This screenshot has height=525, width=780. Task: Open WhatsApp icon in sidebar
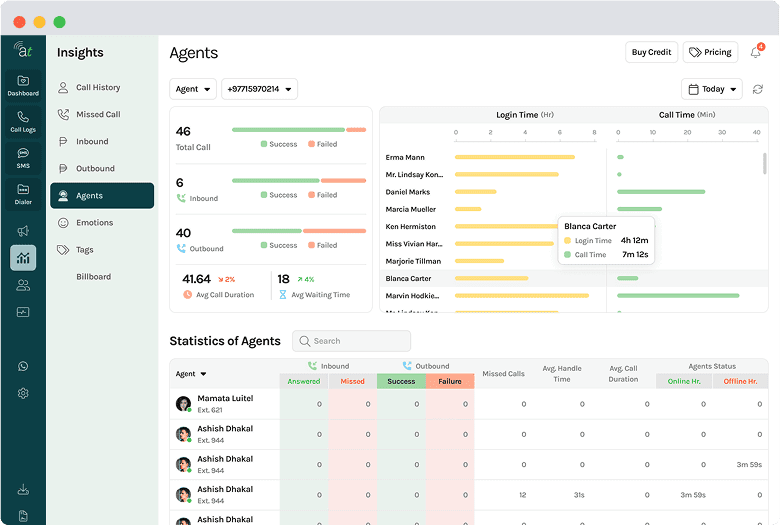23,366
